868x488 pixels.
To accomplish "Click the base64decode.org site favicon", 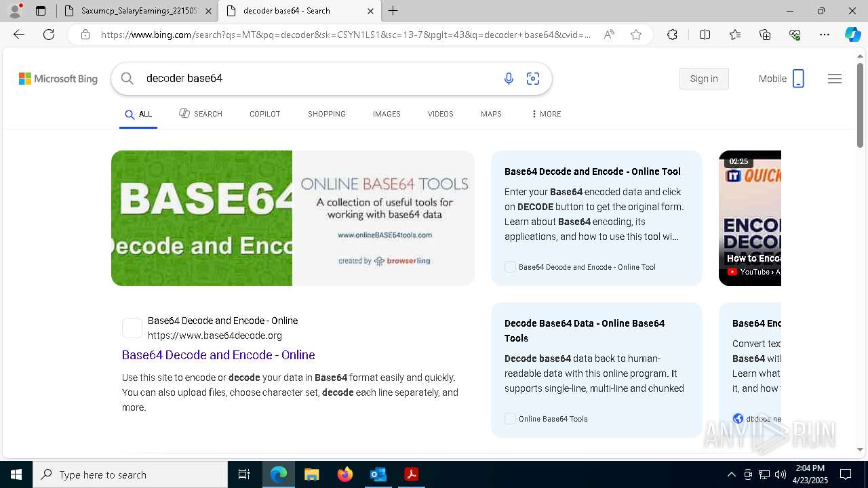I will pyautogui.click(x=132, y=328).
